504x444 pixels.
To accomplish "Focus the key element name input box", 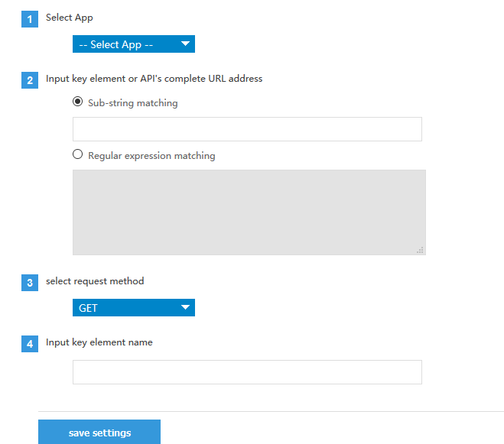I will tap(247, 372).
